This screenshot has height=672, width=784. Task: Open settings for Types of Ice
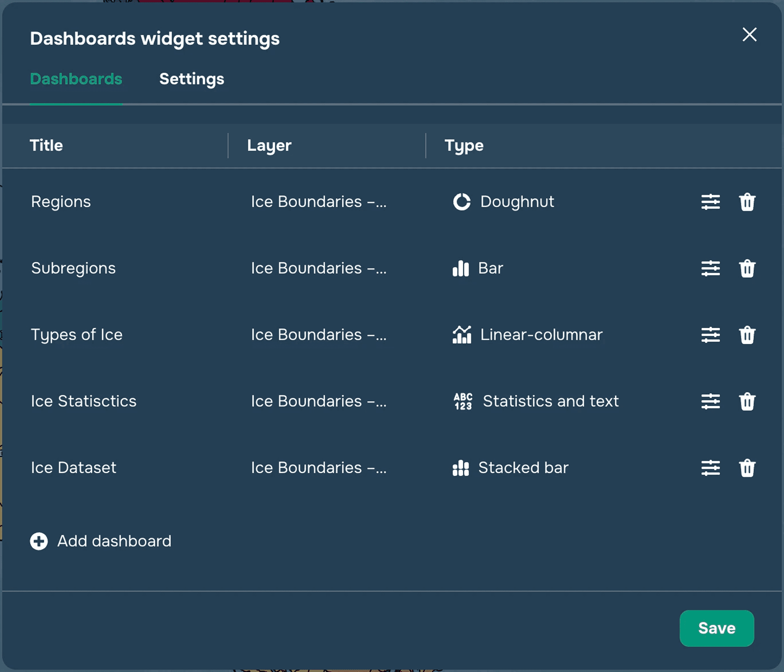click(710, 335)
